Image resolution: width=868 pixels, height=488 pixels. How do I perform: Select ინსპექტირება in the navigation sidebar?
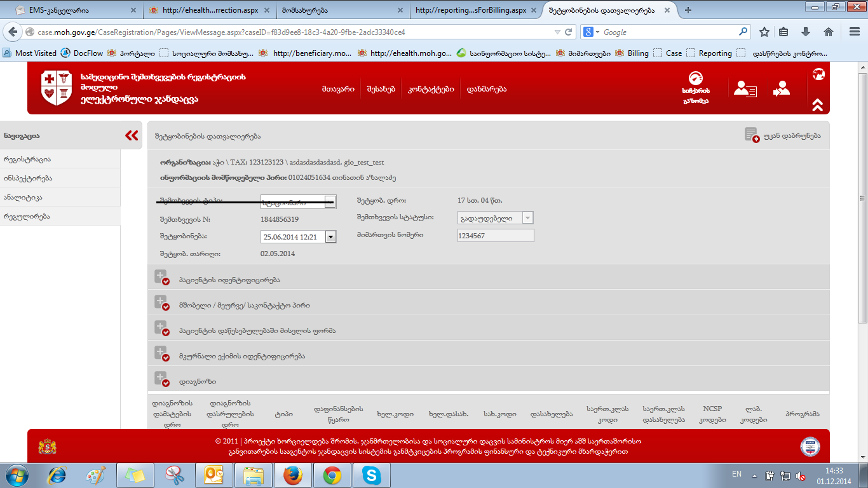(27, 178)
